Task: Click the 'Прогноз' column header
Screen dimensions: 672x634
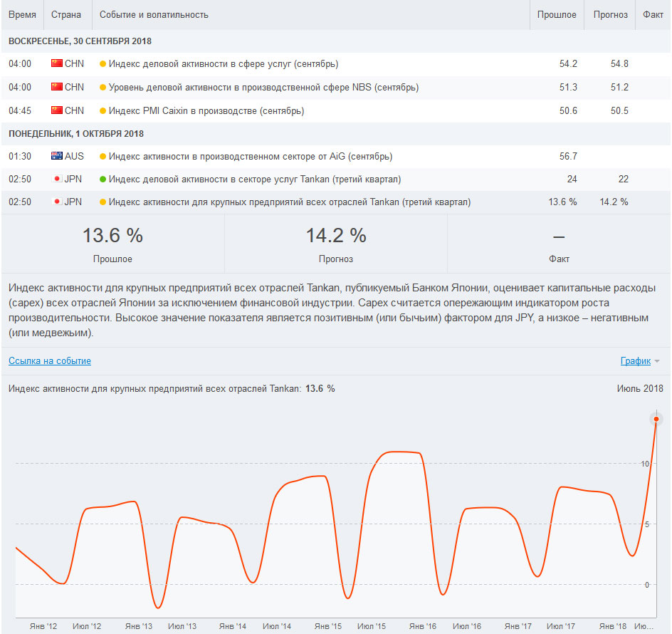Action: click(x=610, y=15)
